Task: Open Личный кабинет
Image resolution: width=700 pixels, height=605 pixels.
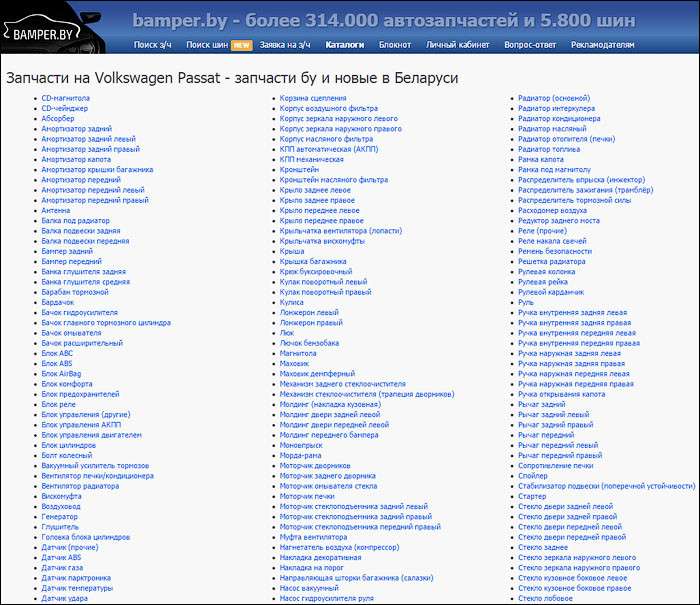Action: coord(457,45)
